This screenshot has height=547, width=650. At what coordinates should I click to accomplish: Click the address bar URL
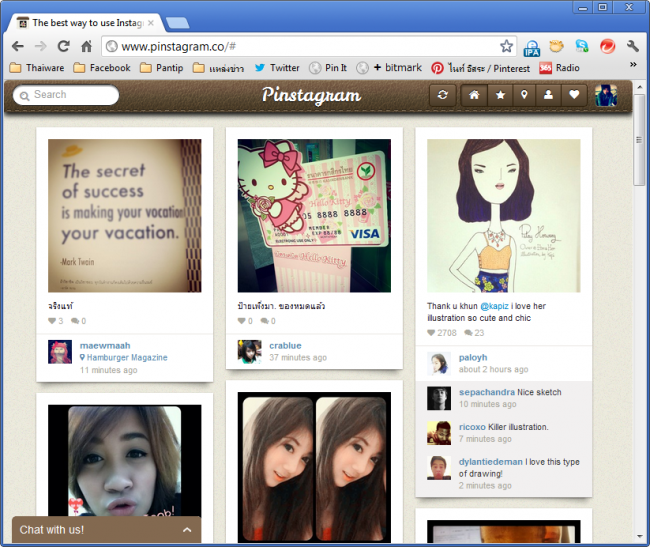tap(178, 46)
